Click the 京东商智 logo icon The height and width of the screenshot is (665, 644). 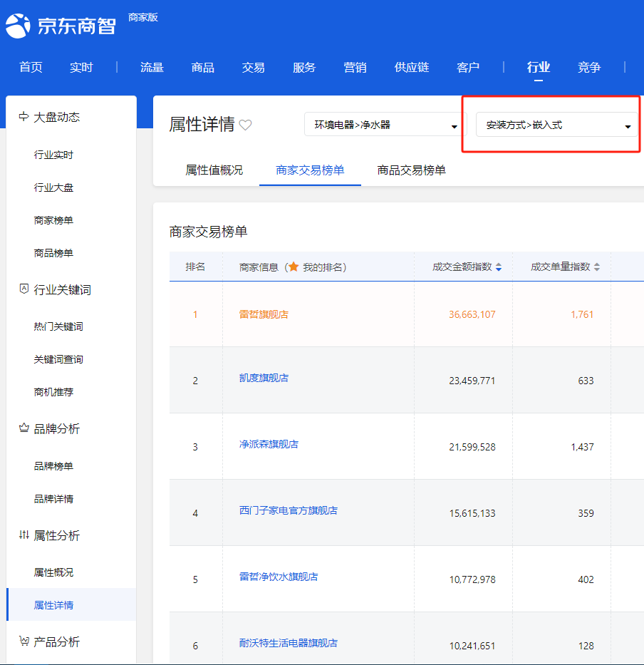click(18, 26)
